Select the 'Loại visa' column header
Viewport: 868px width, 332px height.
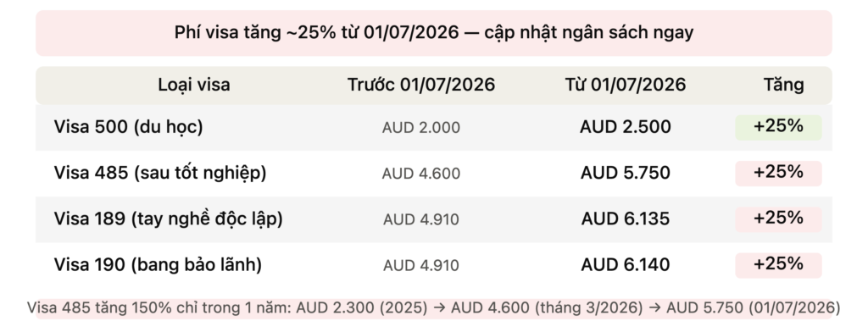(194, 85)
